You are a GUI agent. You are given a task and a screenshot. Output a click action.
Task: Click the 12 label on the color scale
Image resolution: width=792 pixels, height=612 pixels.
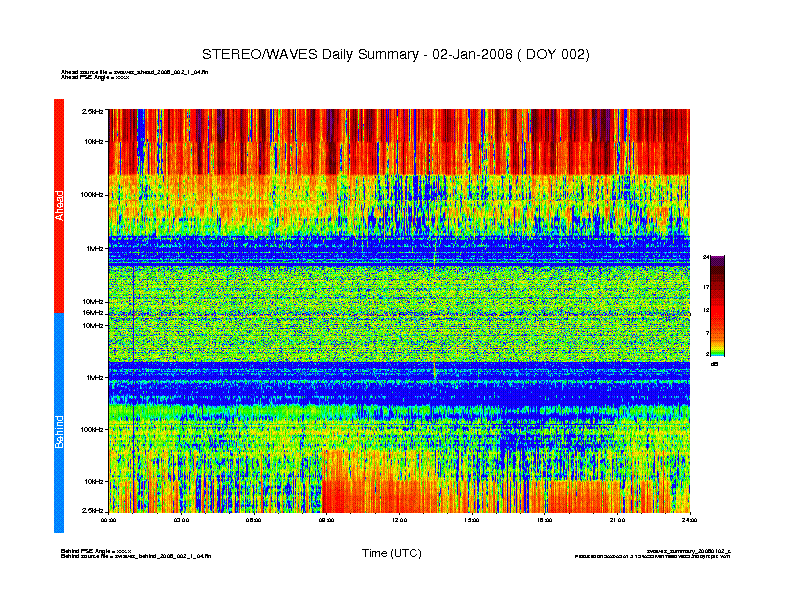(x=706, y=311)
